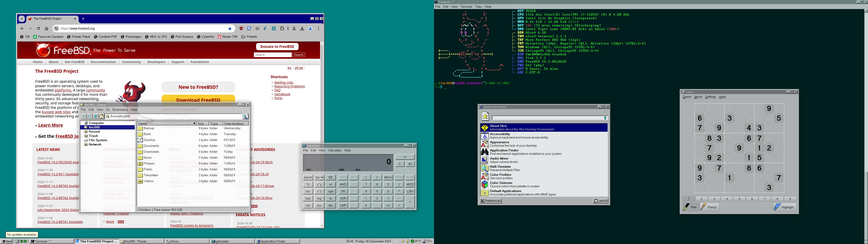Open the Simsu Game menu
Screen dimensions: 868x244
[x=687, y=97]
